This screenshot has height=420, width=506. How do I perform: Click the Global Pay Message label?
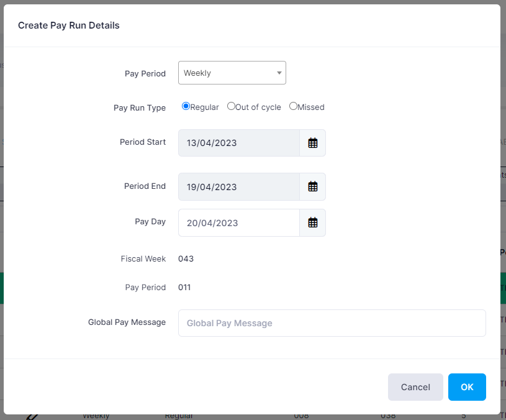point(127,322)
